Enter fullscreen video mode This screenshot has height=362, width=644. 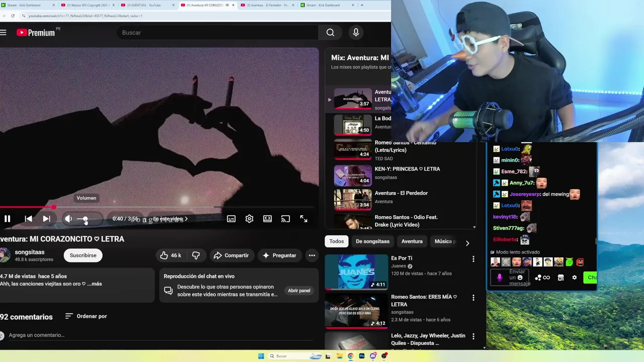click(x=303, y=219)
